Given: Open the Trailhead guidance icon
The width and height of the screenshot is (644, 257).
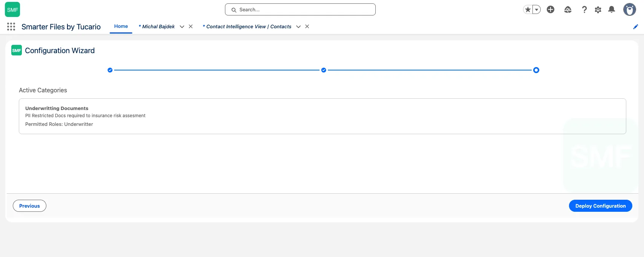Looking at the screenshot, I should (568, 9).
